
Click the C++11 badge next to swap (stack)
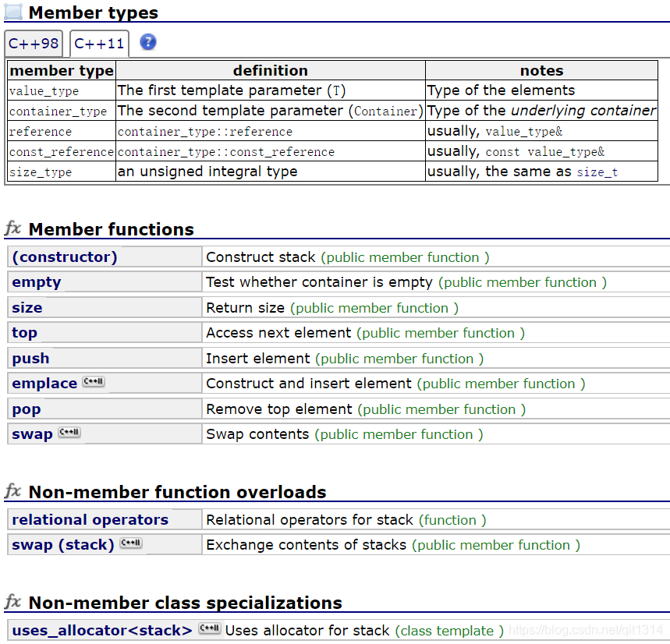tap(131, 543)
